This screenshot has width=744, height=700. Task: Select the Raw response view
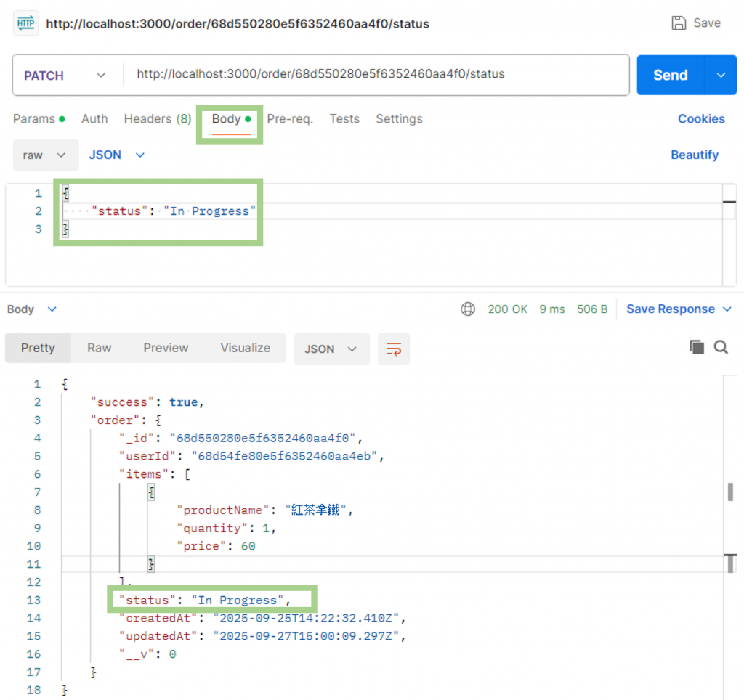tap(99, 348)
